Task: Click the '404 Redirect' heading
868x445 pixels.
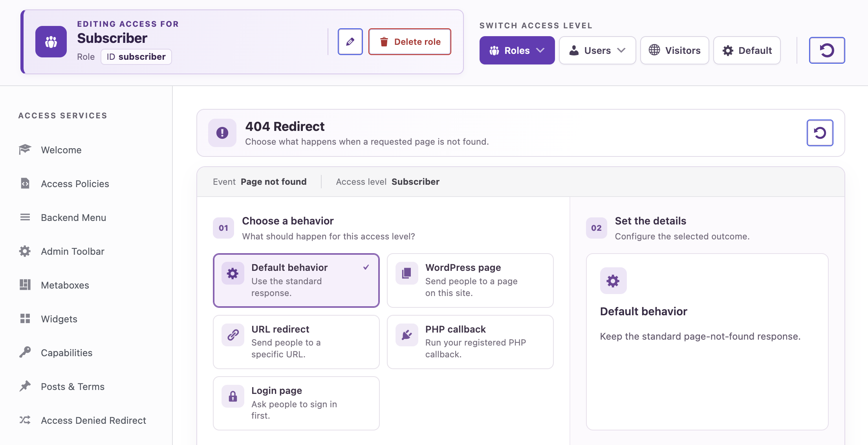Action: point(285,127)
